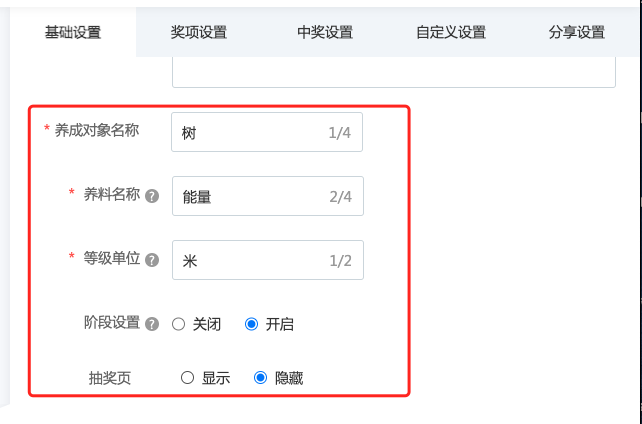
Task: Focus the 等级单位 field containing 米
Action: [268, 260]
